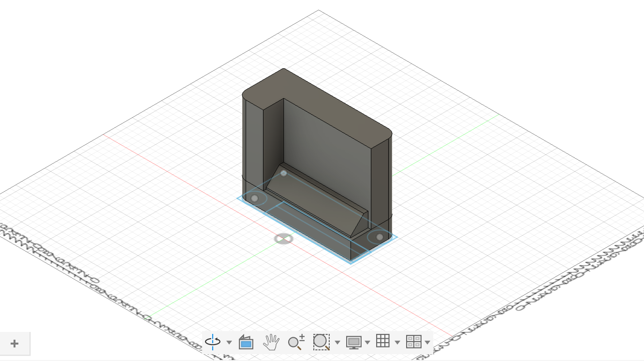
Task: Choose the Zoom Window tool
Action: 321,342
